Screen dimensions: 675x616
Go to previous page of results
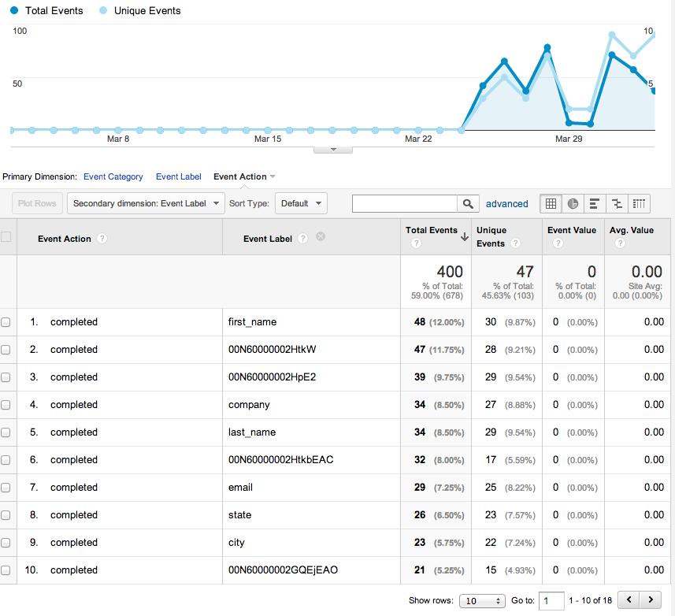(629, 599)
